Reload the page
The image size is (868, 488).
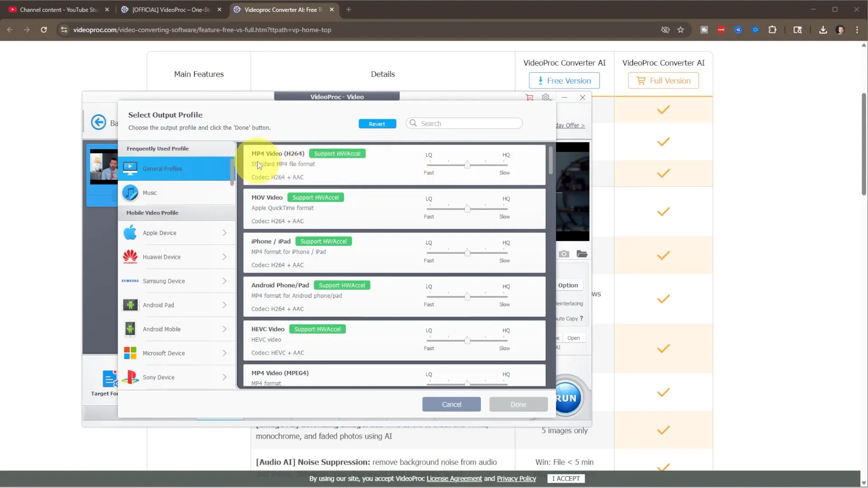(x=44, y=30)
